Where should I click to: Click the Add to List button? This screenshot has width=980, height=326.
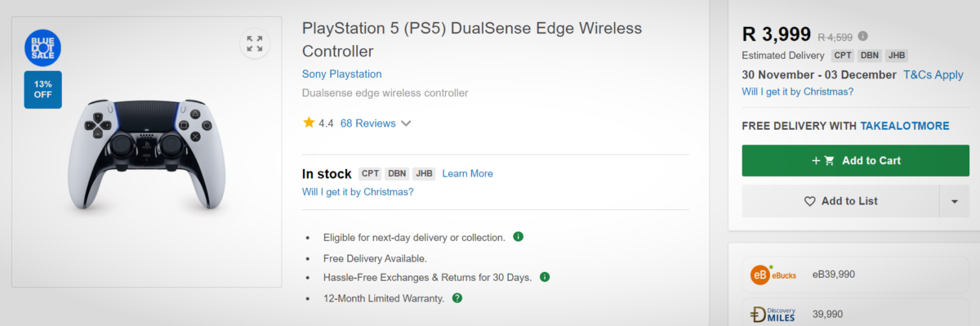pyautogui.click(x=840, y=201)
